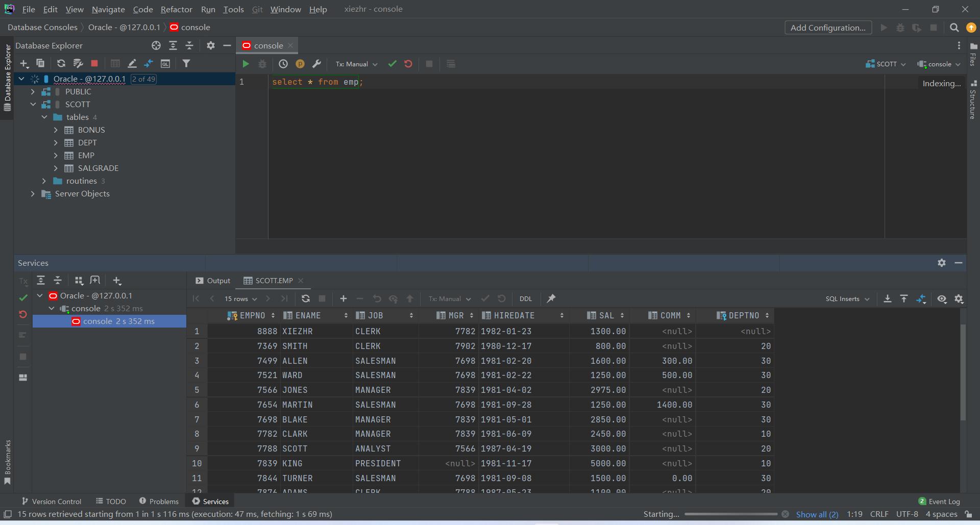
Task: Click Select Opened File target icon
Action: click(x=156, y=45)
